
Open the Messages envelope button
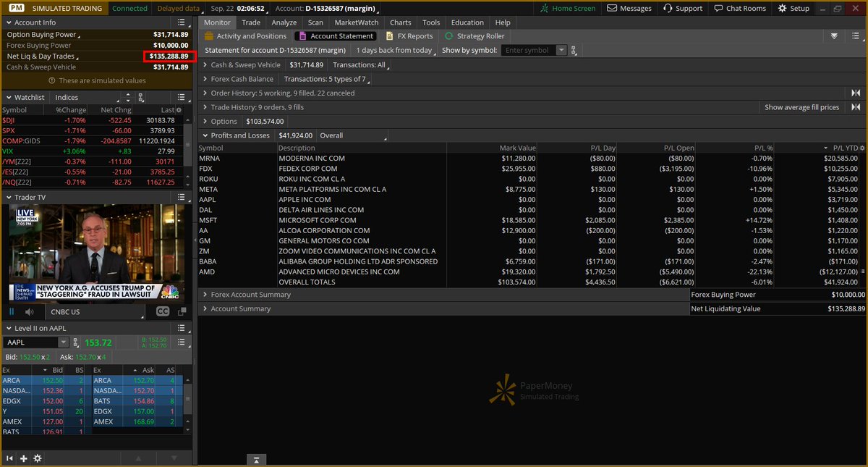(x=629, y=8)
